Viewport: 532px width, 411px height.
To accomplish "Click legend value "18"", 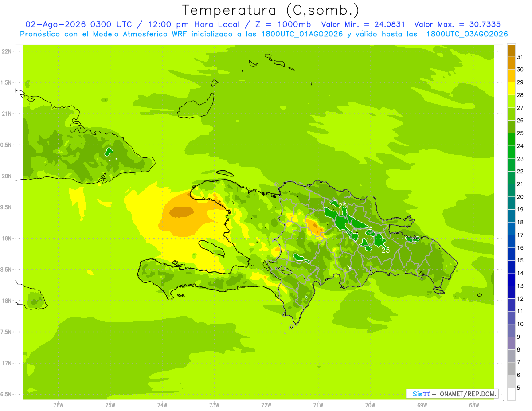I will coord(520,222).
